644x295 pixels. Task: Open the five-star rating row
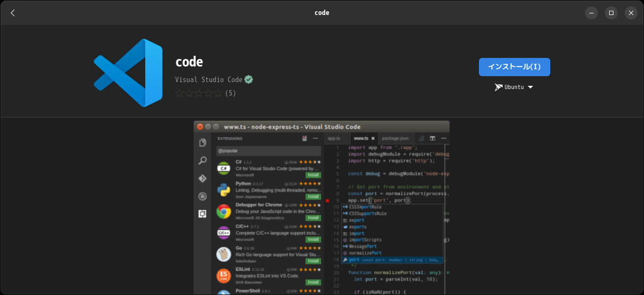click(199, 93)
